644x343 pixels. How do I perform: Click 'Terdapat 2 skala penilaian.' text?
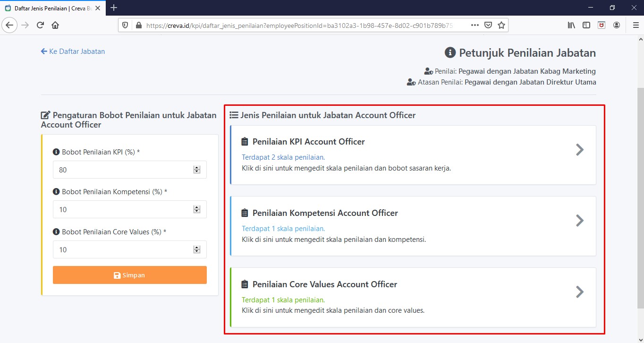pyautogui.click(x=283, y=157)
